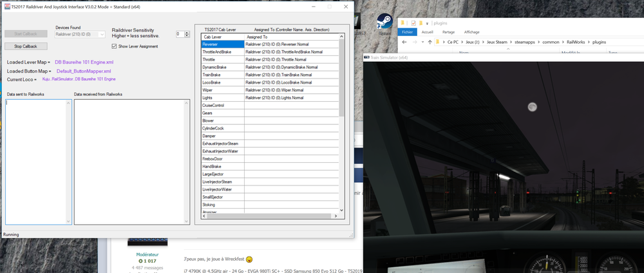The image size is (644, 273).
Task: Click the lever table vertical scrollbar
Action: pyautogui.click(x=341, y=77)
